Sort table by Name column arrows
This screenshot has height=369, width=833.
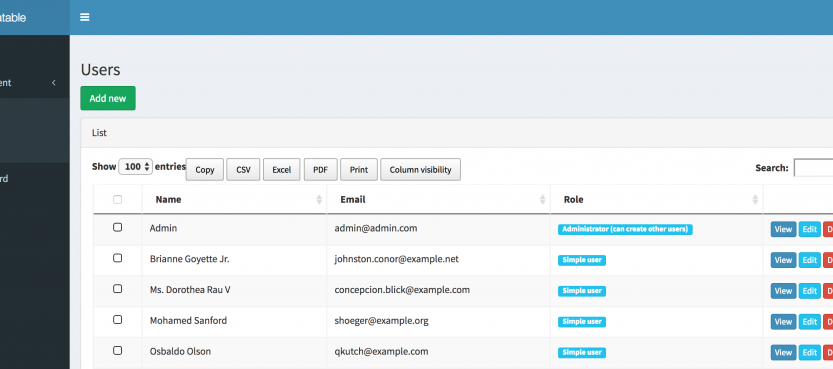(x=319, y=200)
